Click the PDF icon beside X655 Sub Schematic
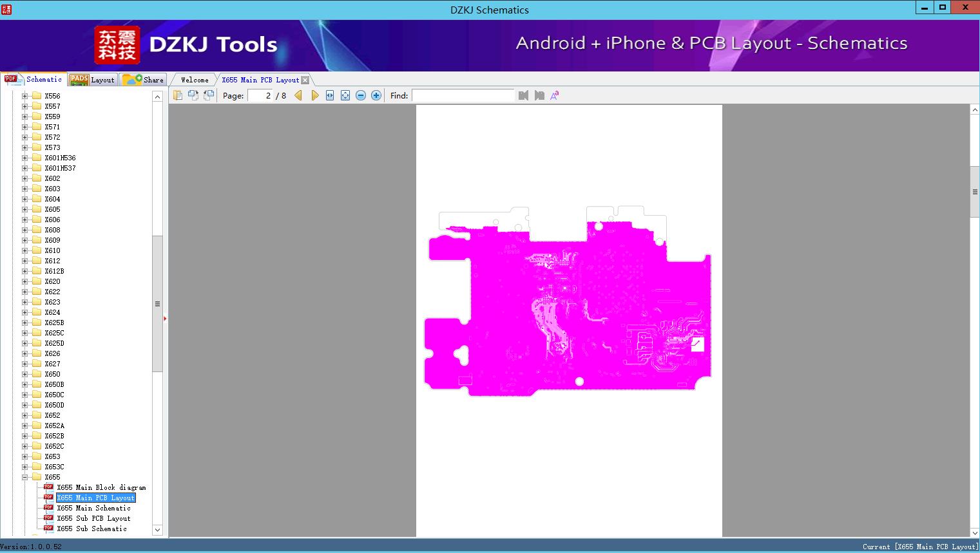Screen dimensions: 980x553 click(48, 528)
